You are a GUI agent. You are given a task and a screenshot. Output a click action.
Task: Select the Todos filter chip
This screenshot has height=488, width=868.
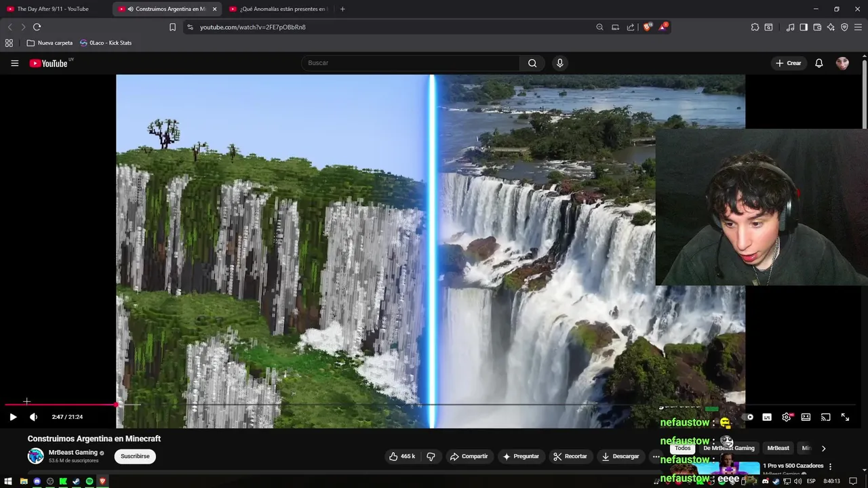tap(682, 448)
